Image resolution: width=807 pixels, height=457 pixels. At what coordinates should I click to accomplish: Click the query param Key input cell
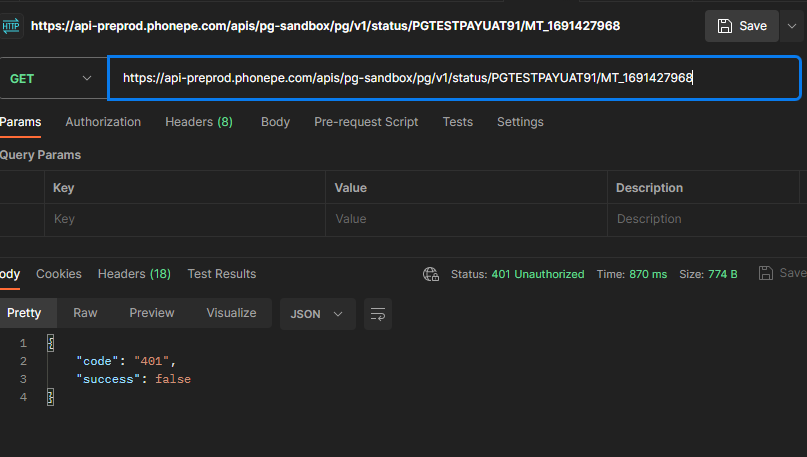185,219
